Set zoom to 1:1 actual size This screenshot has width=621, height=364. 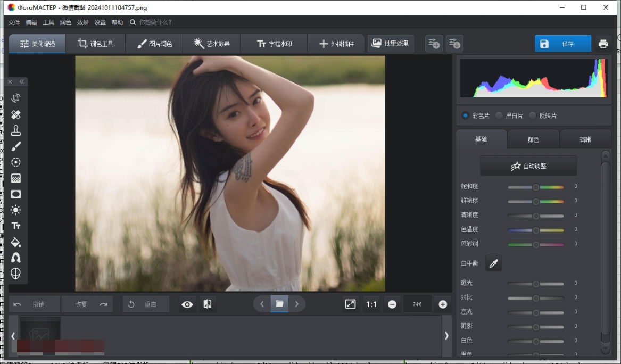(371, 304)
